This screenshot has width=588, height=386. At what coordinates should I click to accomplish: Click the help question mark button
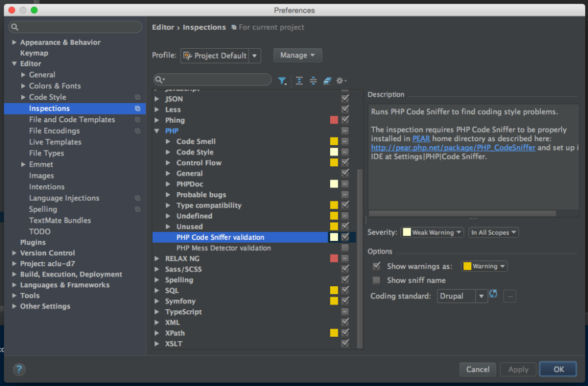pyautogui.click(x=19, y=369)
